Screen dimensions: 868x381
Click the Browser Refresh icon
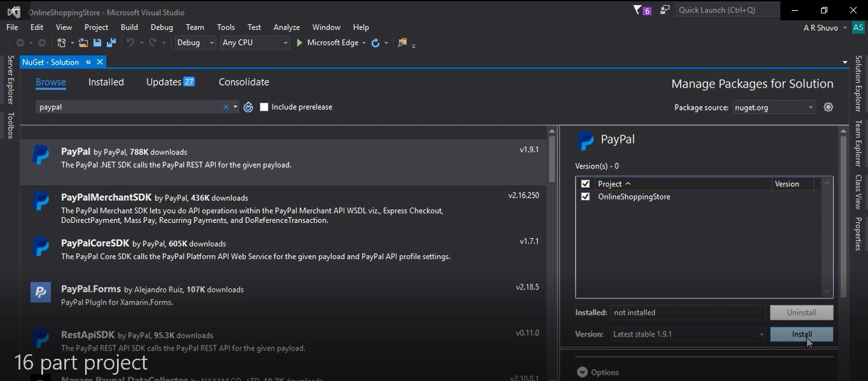tap(376, 43)
